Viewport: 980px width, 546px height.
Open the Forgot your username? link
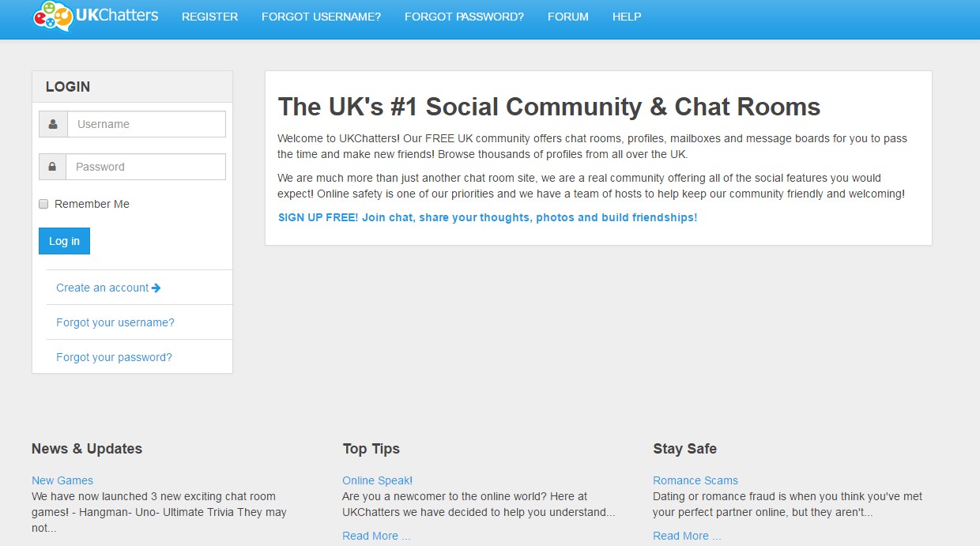pyautogui.click(x=115, y=322)
